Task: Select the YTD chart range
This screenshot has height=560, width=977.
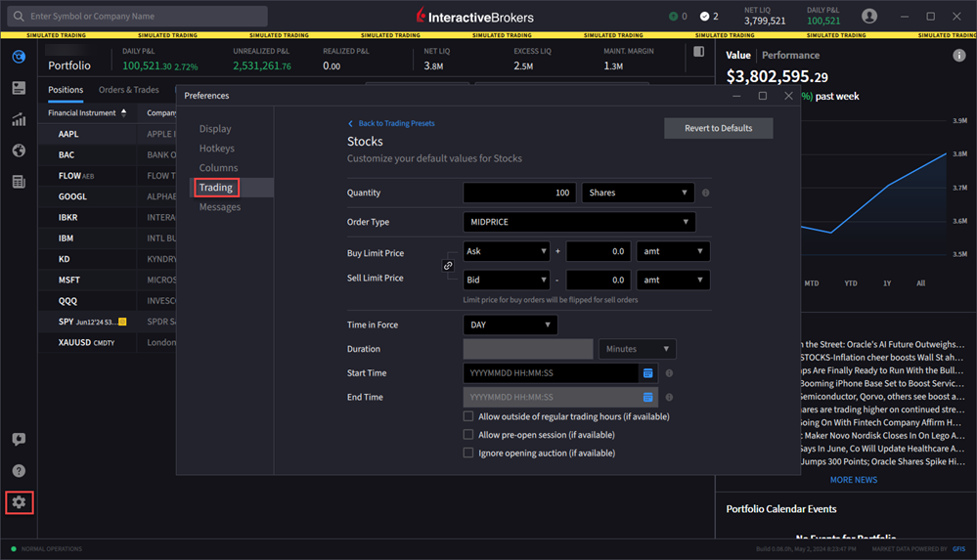Action: coord(851,282)
